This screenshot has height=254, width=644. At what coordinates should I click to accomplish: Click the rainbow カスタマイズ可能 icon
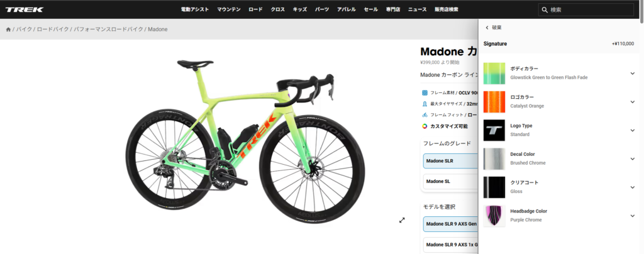425,126
